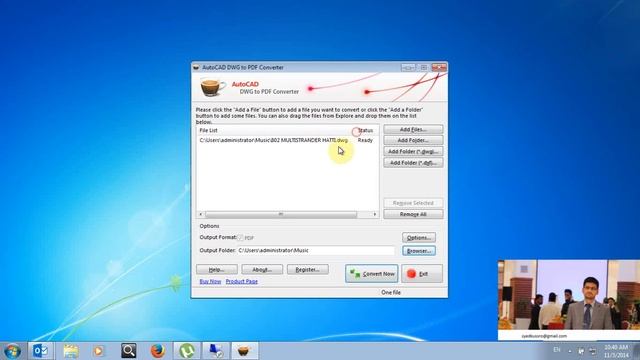Follow the Product Page link
Viewport: 640px width, 360px height.
coord(242,282)
